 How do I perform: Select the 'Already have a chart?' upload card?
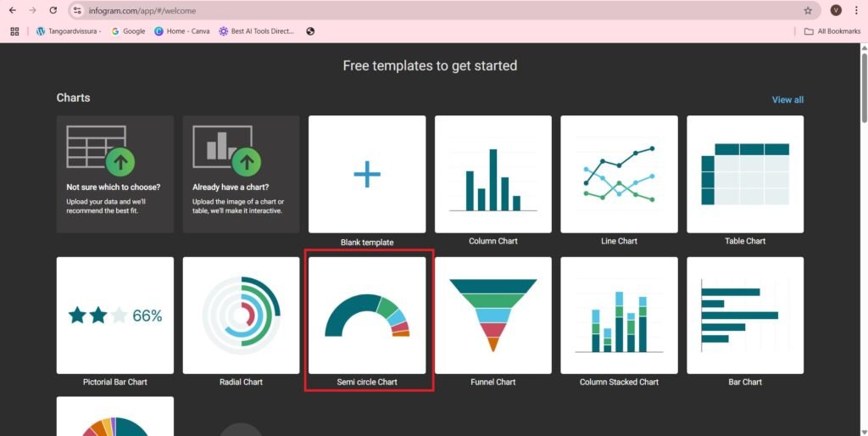pos(242,174)
